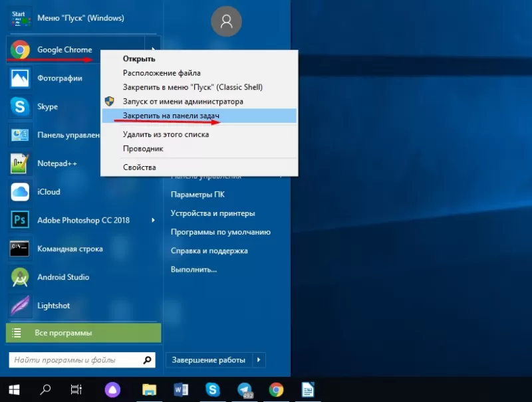
Task: Click the Завершение работы button
Action: (209, 360)
